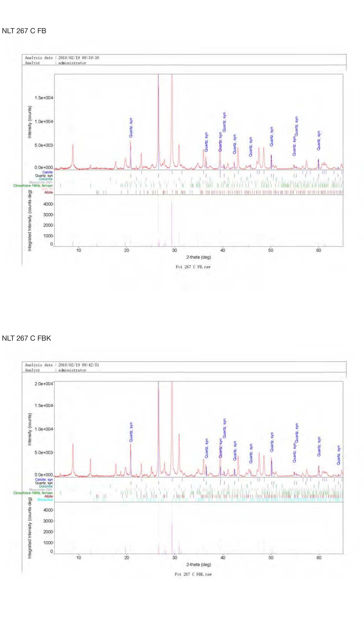The image size is (364, 626).
Task: Select Albite legend entry in bottom chart
Action: pyautogui.click(x=48, y=496)
